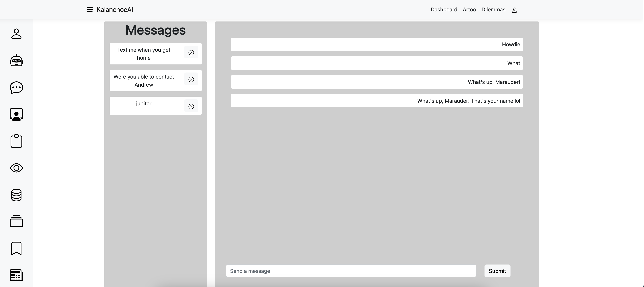The height and width of the screenshot is (287, 644).
Task: Click the person icon in sidebar
Action: [x=16, y=34]
